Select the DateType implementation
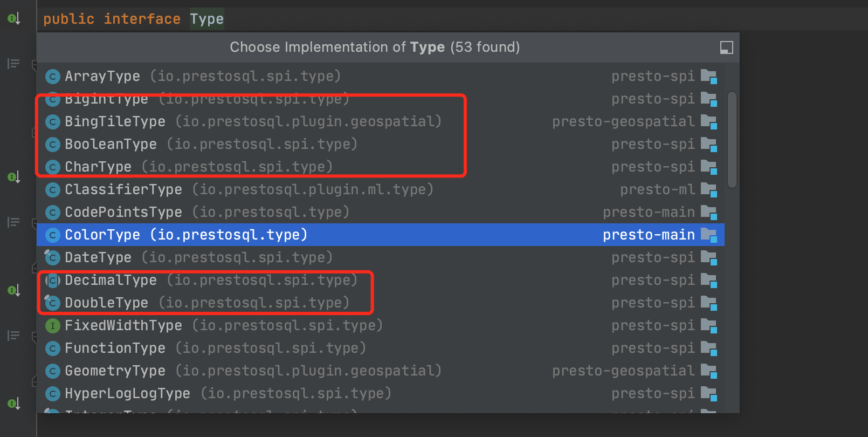 (x=380, y=257)
